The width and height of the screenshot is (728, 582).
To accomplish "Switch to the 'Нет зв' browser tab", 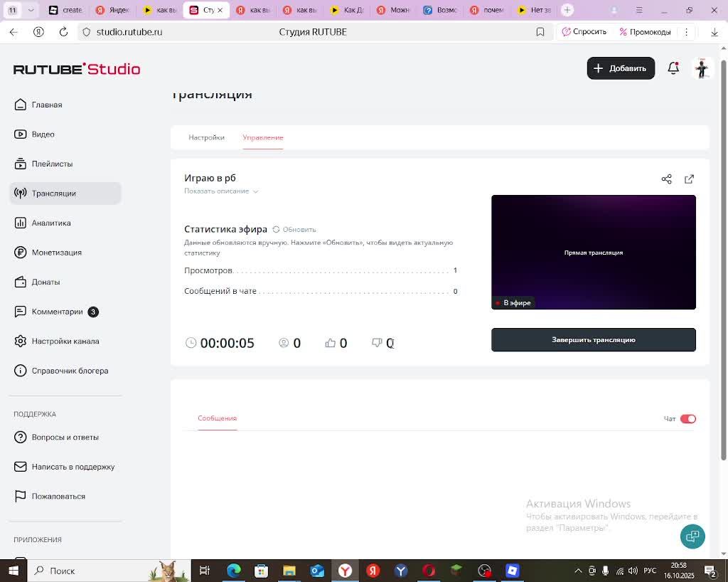I will click(x=535, y=10).
